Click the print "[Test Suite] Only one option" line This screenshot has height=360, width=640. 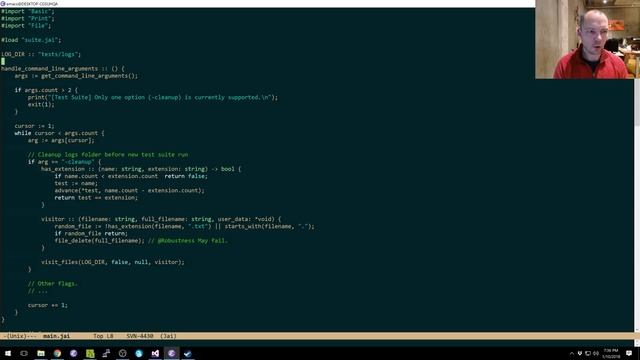(153, 98)
